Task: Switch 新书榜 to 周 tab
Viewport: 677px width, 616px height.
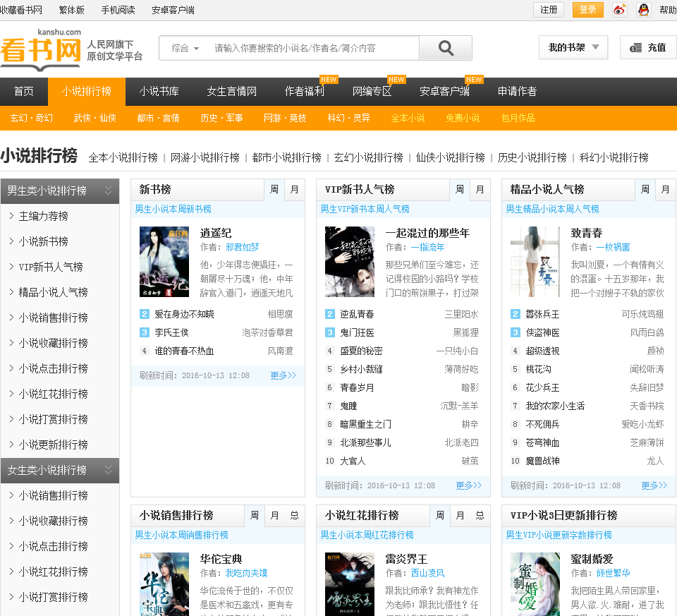Action: pos(274,190)
